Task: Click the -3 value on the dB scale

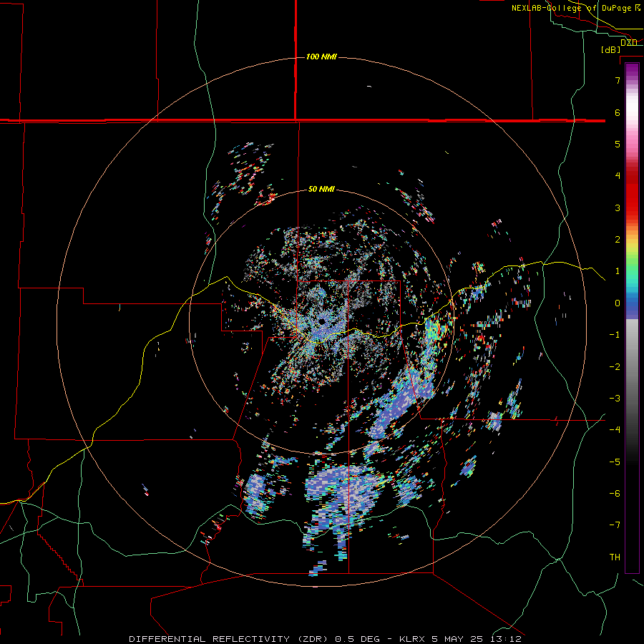Action: coord(615,399)
